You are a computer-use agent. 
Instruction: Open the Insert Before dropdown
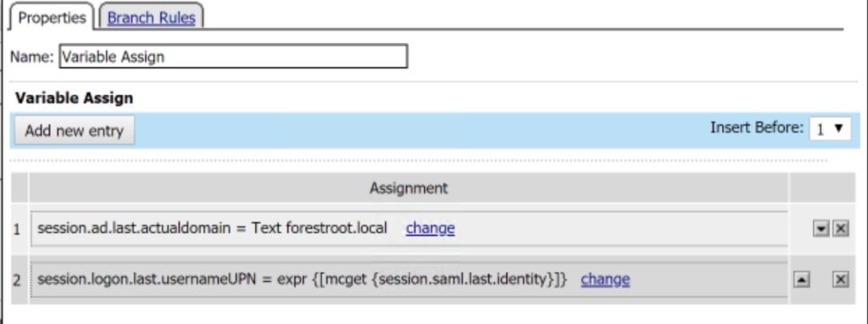(830, 128)
